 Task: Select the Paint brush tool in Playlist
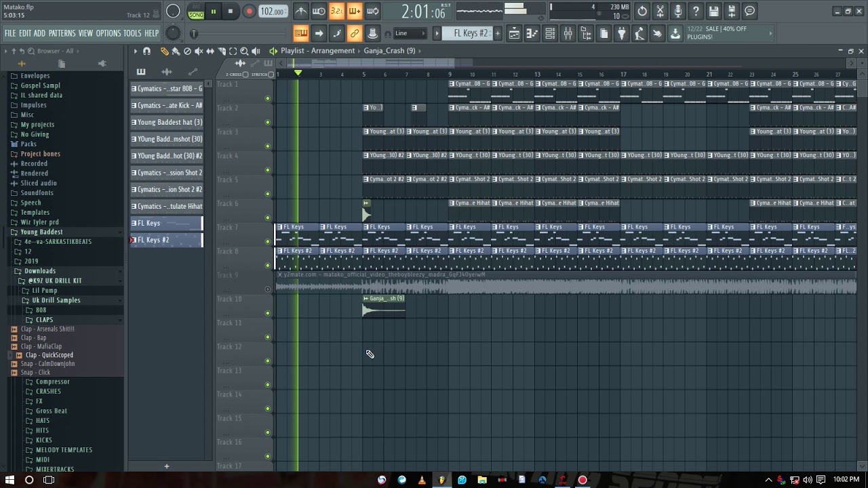click(176, 51)
